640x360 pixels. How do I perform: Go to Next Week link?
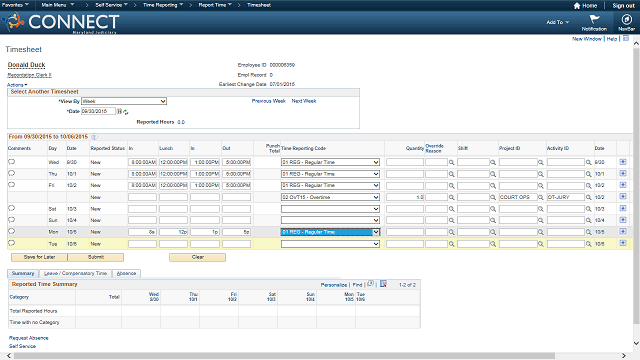(x=304, y=101)
